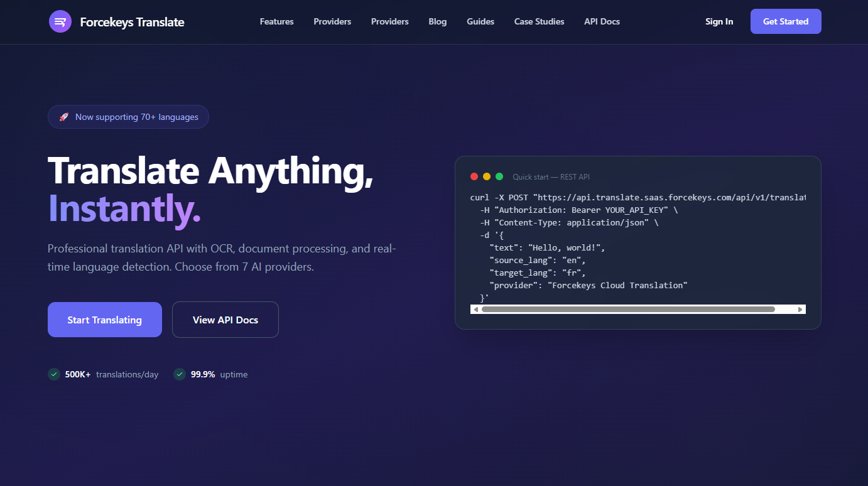The height and width of the screenshot is (486, 868).
Task: Click the "target_lang": "fr" code line
Action: tap(538, 273)
